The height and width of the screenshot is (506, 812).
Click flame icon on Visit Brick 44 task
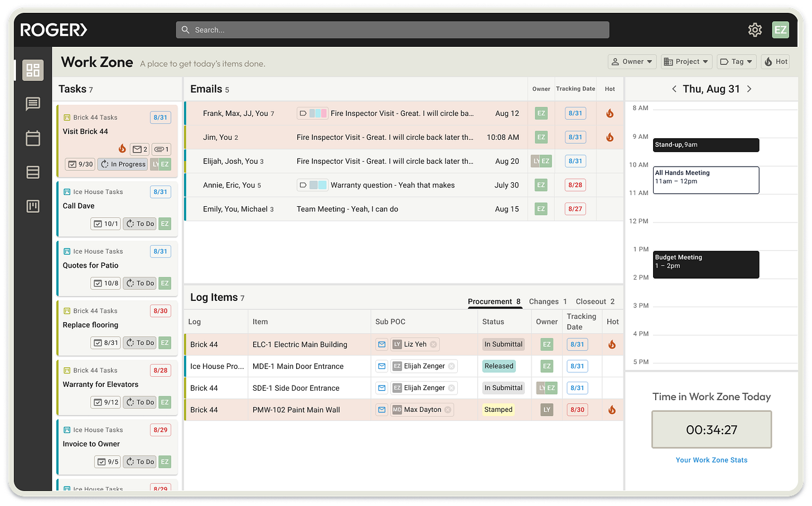[122, 149]
